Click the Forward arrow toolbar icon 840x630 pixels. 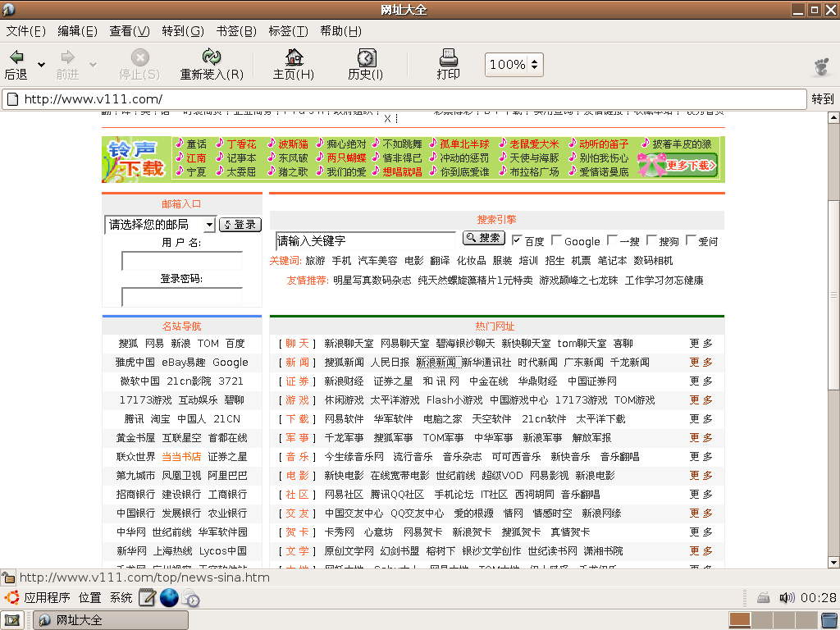(x=67, y=57)
